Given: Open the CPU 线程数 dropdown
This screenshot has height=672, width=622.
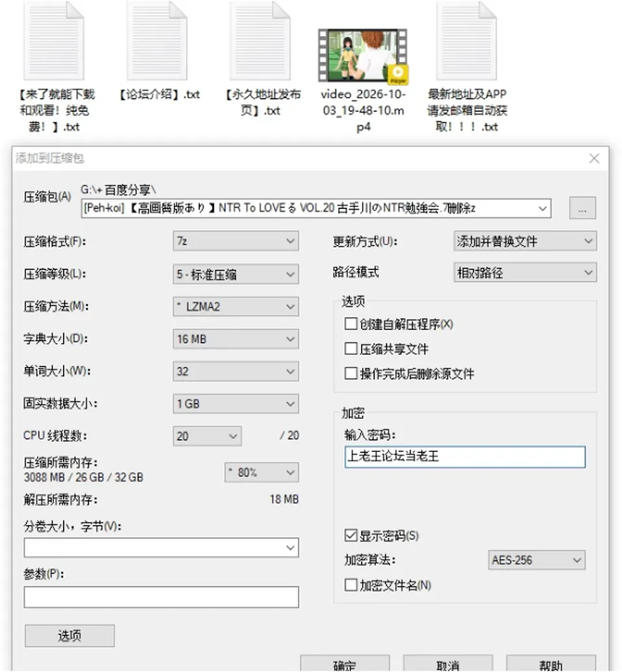Looking at the screenshot, I should (x=207, y=436).
